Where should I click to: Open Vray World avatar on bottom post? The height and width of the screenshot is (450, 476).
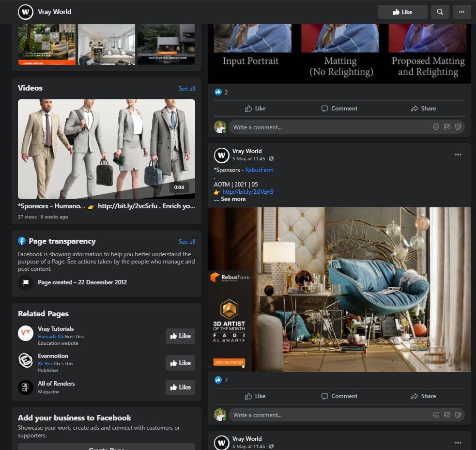[x=222, y=443]
